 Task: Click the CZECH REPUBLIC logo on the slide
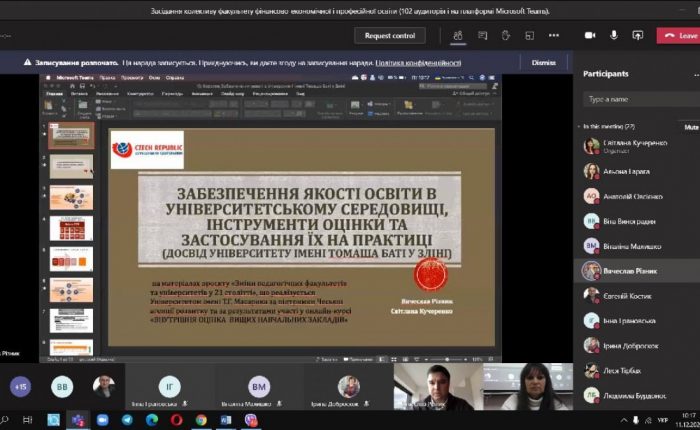(x=147, y=150)
